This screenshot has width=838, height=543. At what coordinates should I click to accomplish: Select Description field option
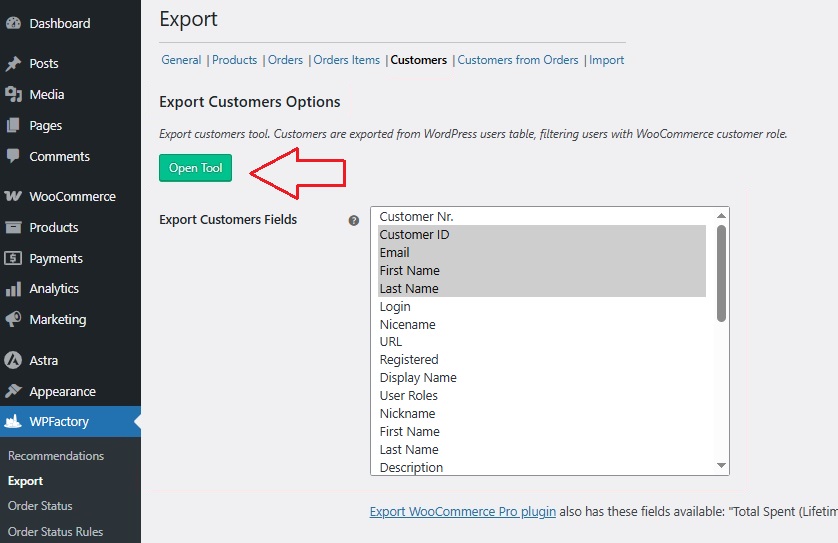pos(542,467)
